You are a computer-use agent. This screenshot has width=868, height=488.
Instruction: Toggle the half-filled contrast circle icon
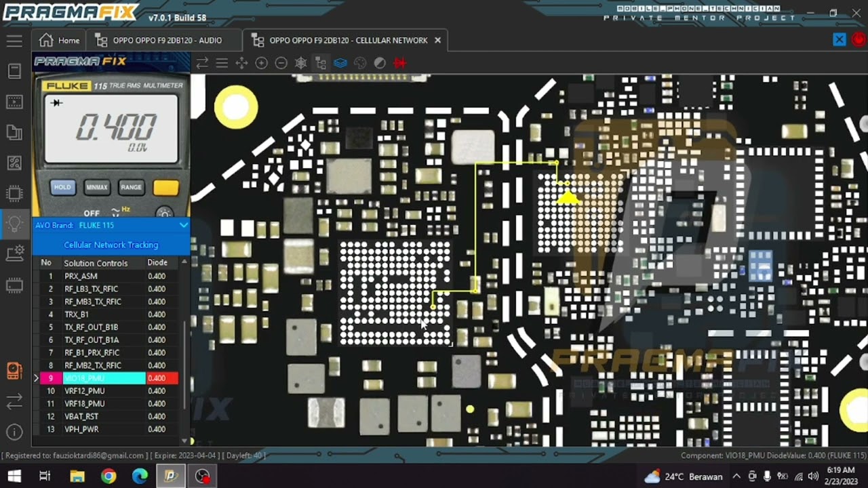click(380, 63)
